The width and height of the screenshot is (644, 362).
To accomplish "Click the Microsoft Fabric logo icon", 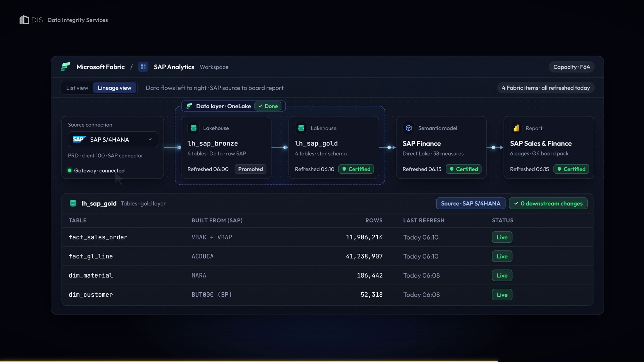I will click(x=65, y=67).
